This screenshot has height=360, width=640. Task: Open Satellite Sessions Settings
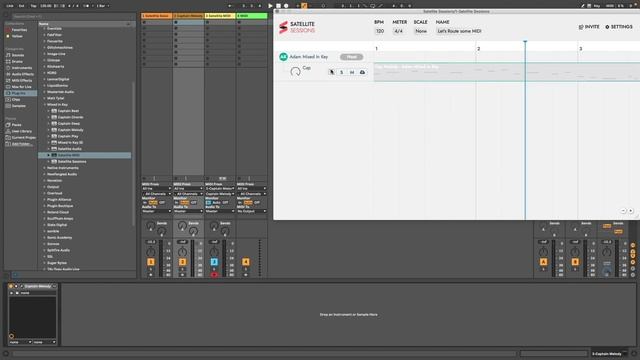click(x=619, y=27)
